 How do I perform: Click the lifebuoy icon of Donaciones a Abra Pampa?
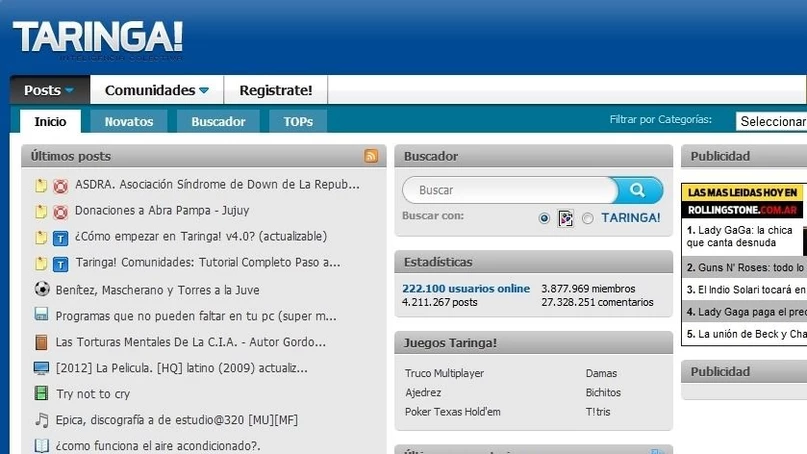click(60, 212)
